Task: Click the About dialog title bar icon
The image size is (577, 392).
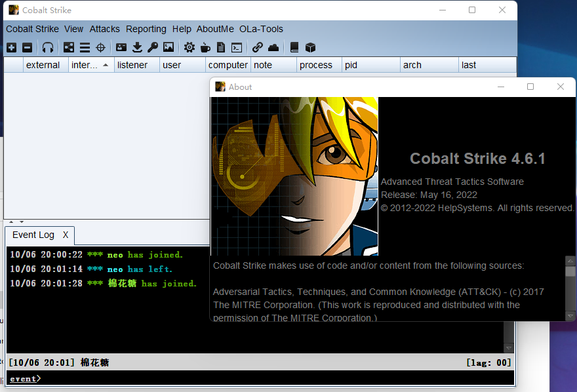Action: click(220, 87)
